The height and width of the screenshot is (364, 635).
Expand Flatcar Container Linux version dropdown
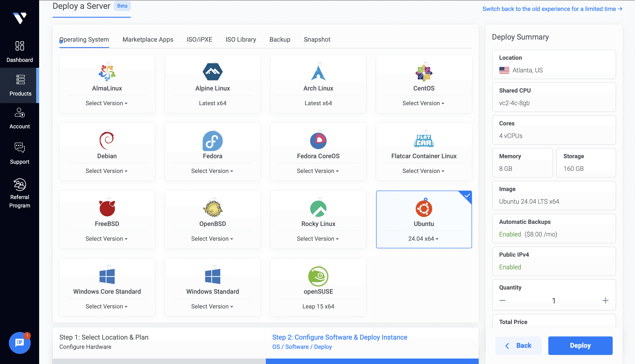coord(424,171)
